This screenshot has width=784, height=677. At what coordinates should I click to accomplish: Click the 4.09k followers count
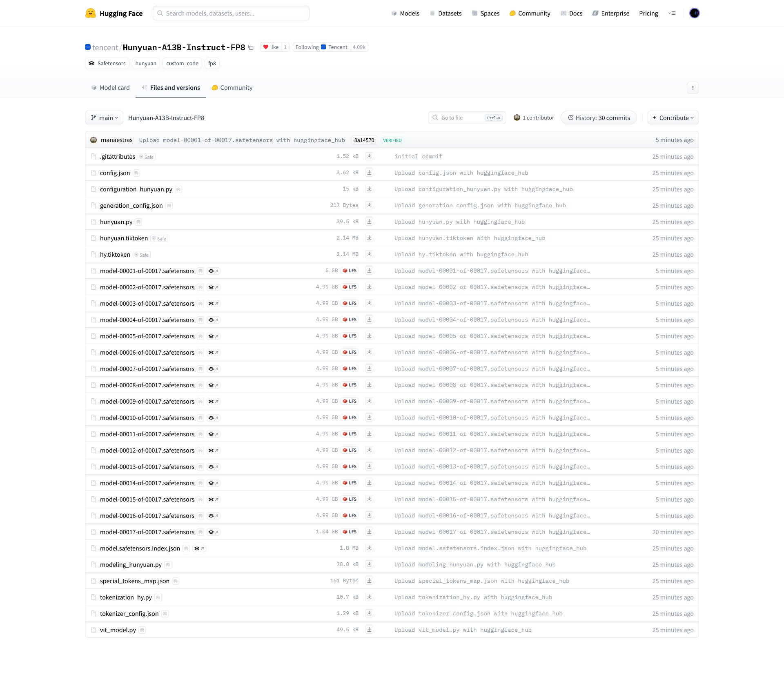359,47
